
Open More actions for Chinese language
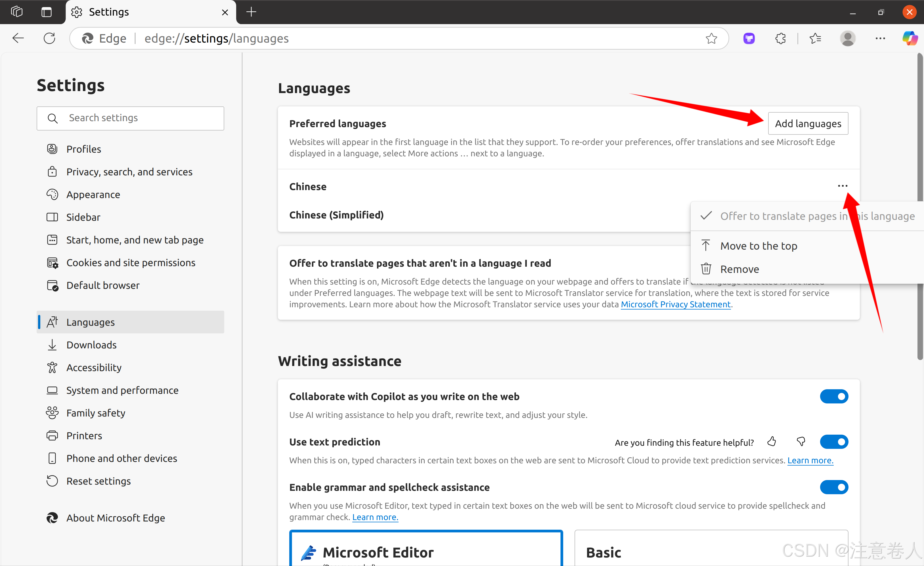(842, 186)
